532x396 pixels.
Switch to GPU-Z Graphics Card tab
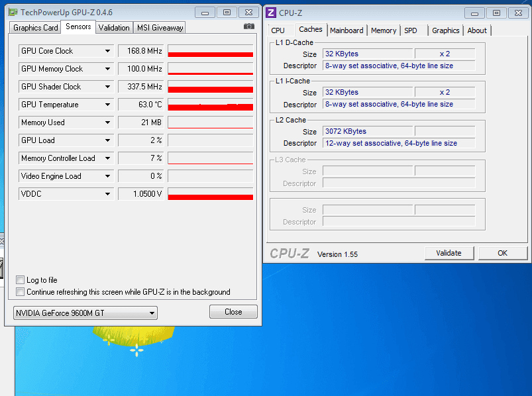point(35,28)
